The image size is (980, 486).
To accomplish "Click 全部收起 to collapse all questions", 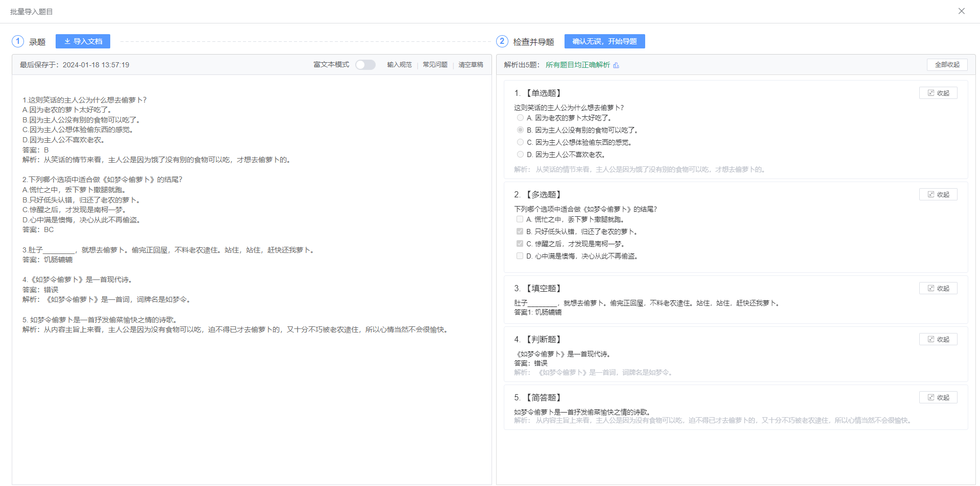I will click(x=947, y=65).
